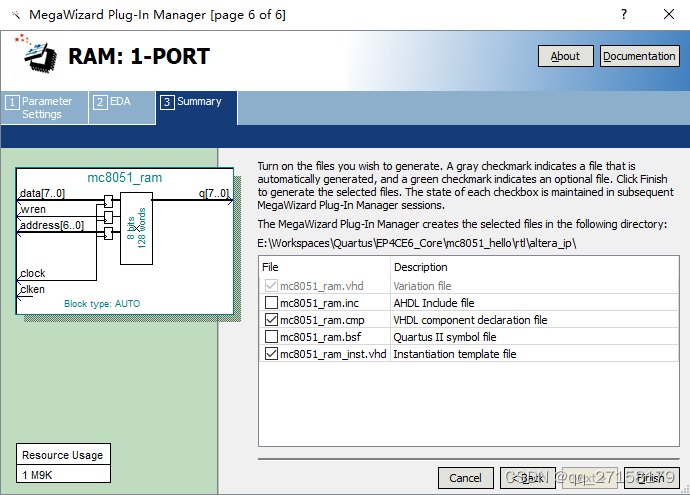
Task: Open the About dialog
Action: click(x=565, y=56)
